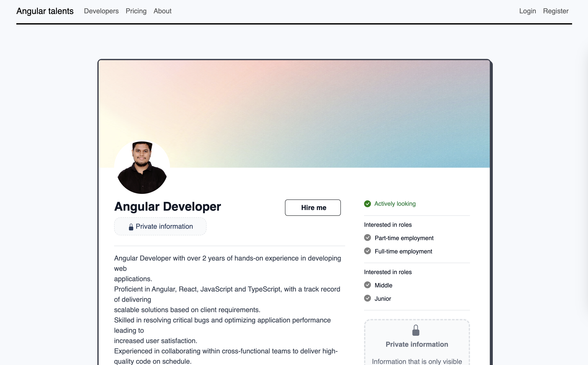Viewport: 588px width, 365px height.
Task: Click the checkmark icon next to Part-time employment
Action: (x=367, y=238)
